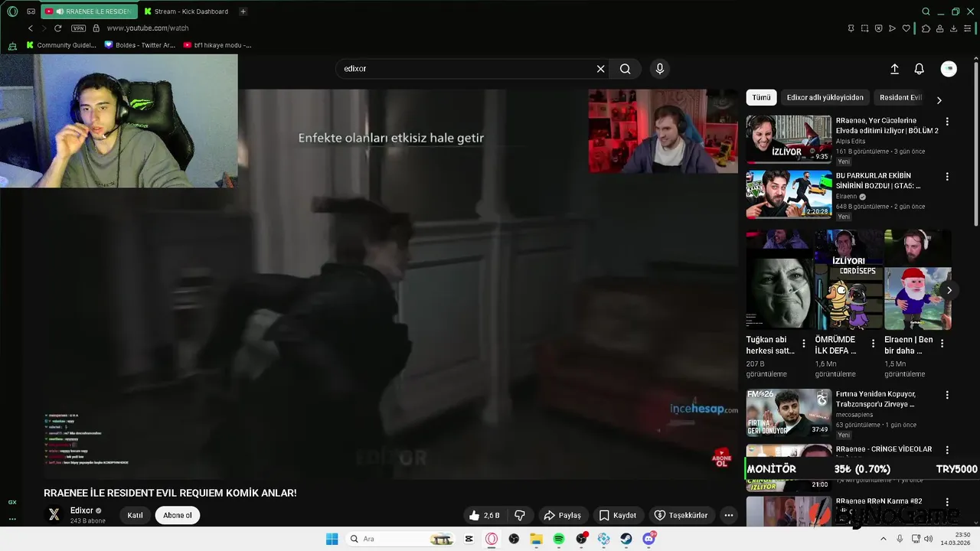This screenshot has width=980, height=551.
Task: Open Edixor channel avatar
Action: click(x=54, y=515)
